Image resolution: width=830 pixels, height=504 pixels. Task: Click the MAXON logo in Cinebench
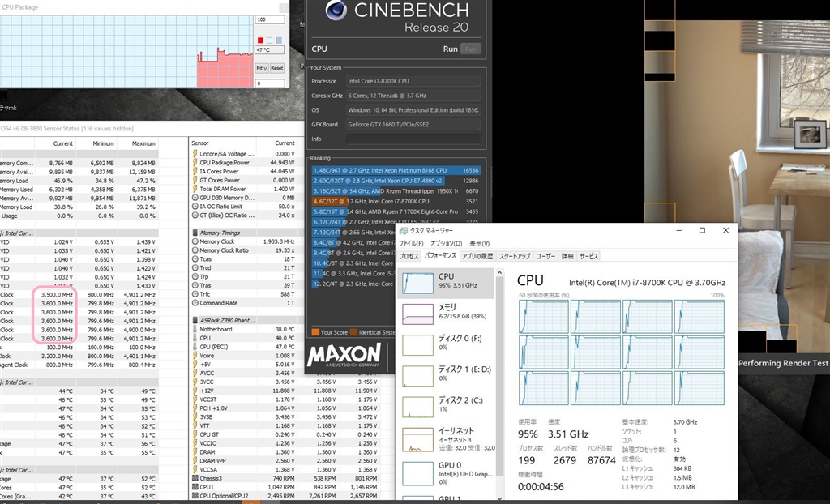pyautogui.click(x=344, y=355)
